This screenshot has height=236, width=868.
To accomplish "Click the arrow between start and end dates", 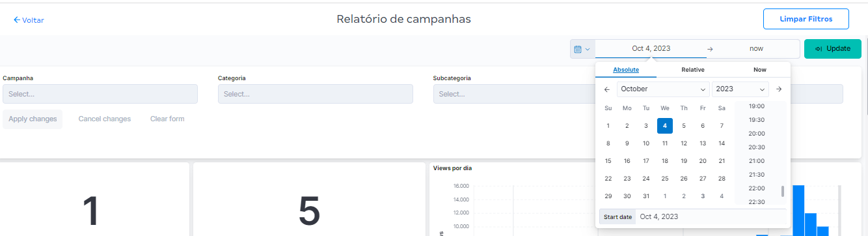I will point(710,49).
